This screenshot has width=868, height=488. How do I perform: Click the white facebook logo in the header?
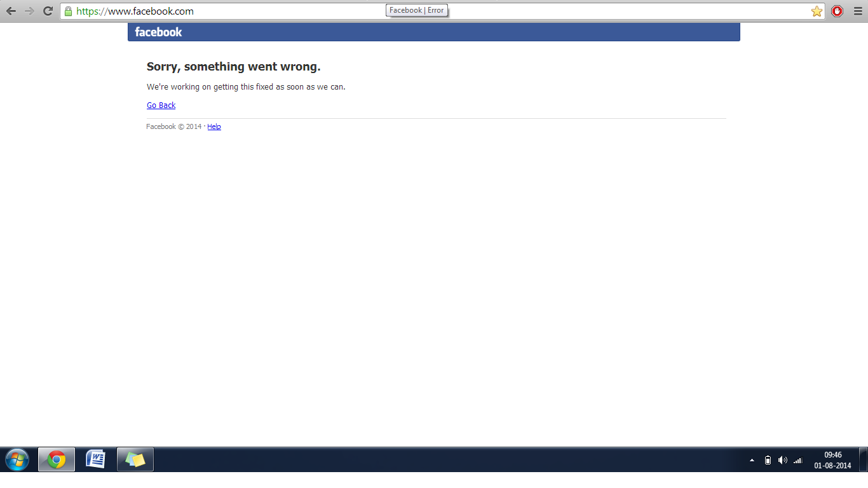158,32
